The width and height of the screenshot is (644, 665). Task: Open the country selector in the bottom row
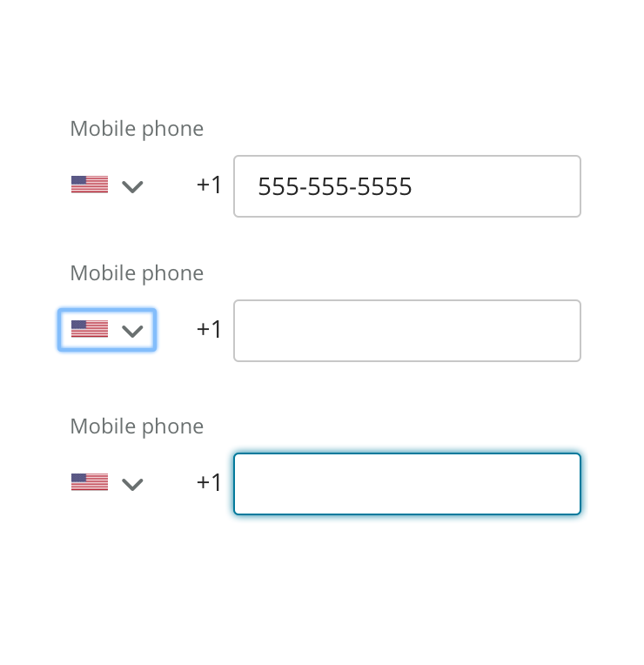[107, 483]
